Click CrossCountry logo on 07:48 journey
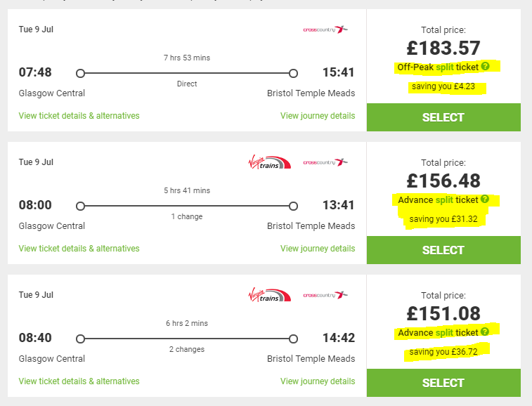 click(x=325, y=30)
